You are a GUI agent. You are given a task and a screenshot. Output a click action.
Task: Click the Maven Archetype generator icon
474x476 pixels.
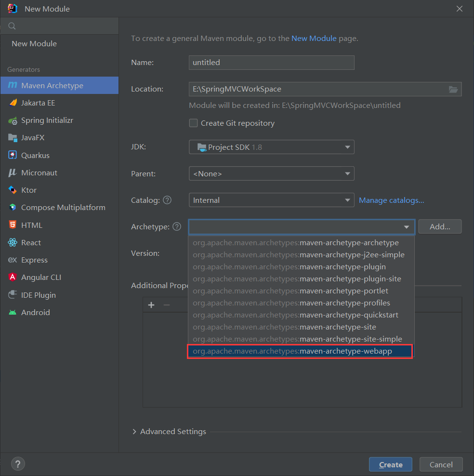(13, 85)
